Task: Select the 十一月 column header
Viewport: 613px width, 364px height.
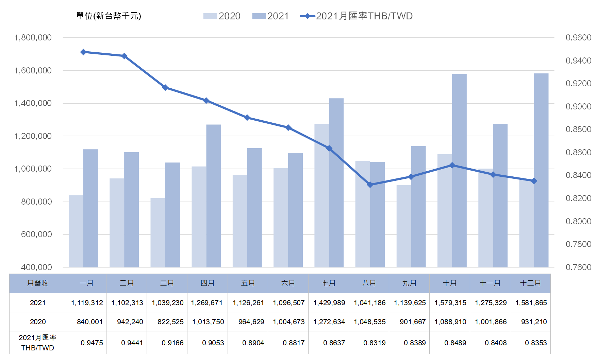Action: (x=490, y=283)
